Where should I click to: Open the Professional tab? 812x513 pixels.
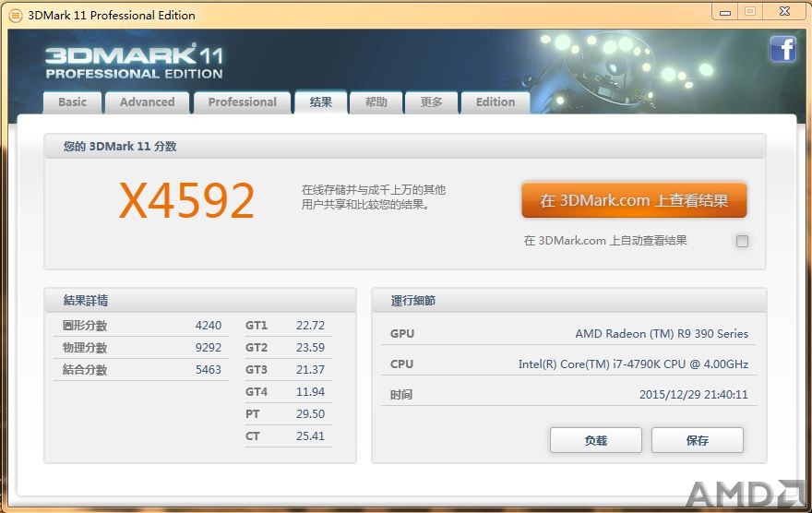point(243,102)
